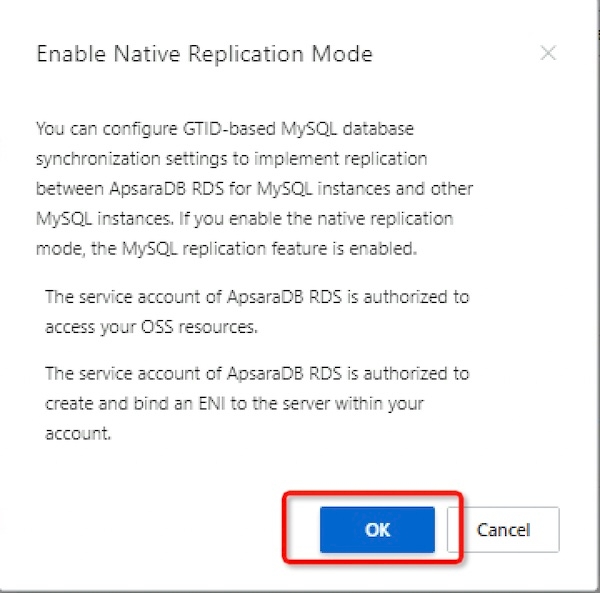The width and height of the screenshot is (600, 593).
Task: Close the dialog with the X icon
Action: [x=548, y=54]
